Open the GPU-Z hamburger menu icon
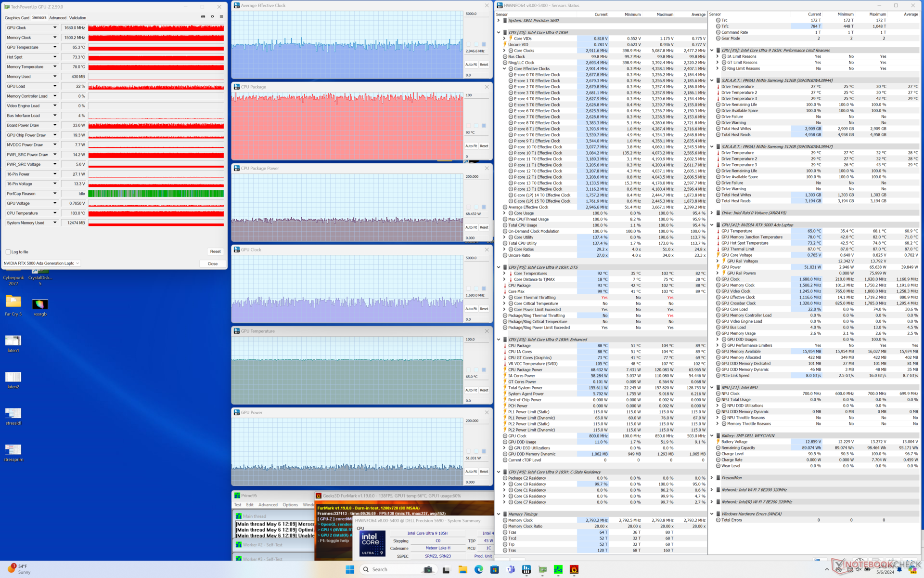This screenshot has width=924, height=578. point(221,16)
